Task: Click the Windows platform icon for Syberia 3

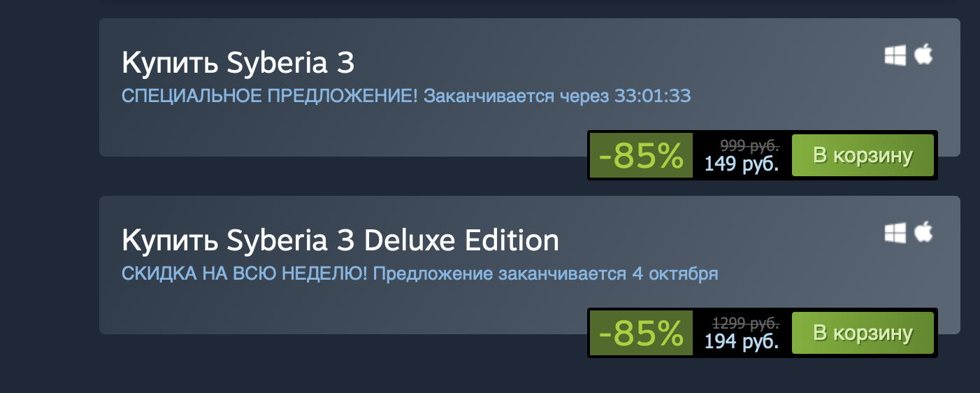Action: pyautogui.click(x=895, y=55)
